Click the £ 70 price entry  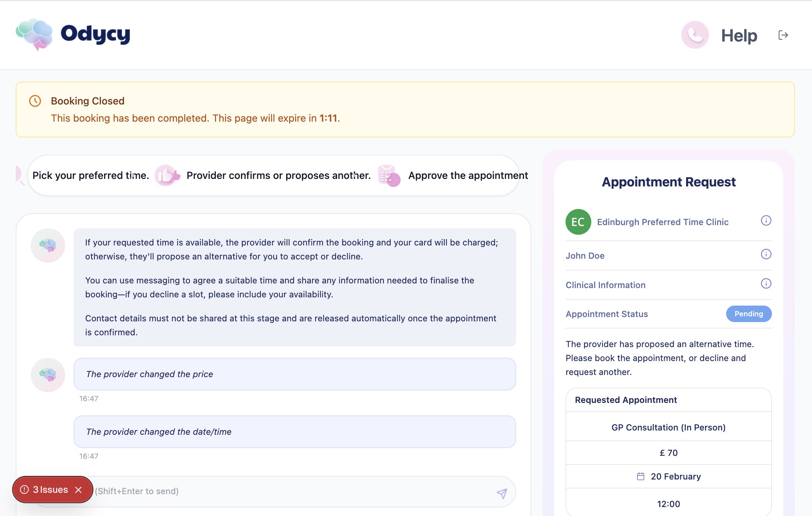[x=668, y=452]
